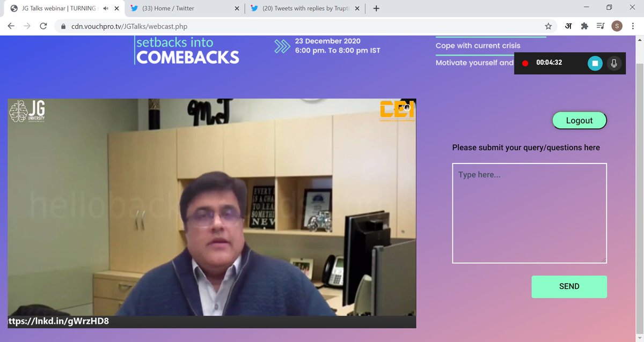Log out with the Logout button
Image resolution: width=644 pixels, height=342 pixels.
click(580, 121)
